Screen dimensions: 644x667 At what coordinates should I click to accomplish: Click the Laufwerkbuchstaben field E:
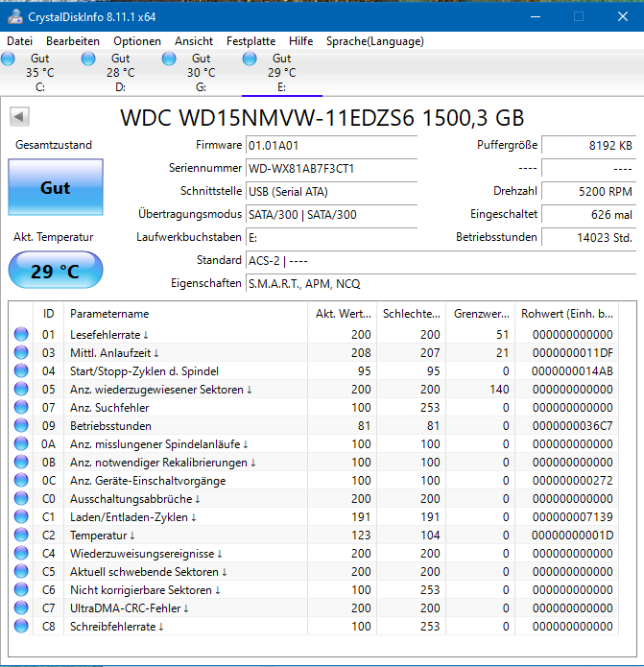click(x=332, y=237)
